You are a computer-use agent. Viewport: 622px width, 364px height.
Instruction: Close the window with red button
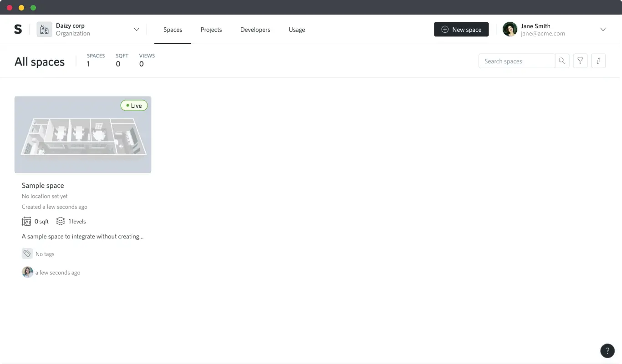tap(10, 8)
